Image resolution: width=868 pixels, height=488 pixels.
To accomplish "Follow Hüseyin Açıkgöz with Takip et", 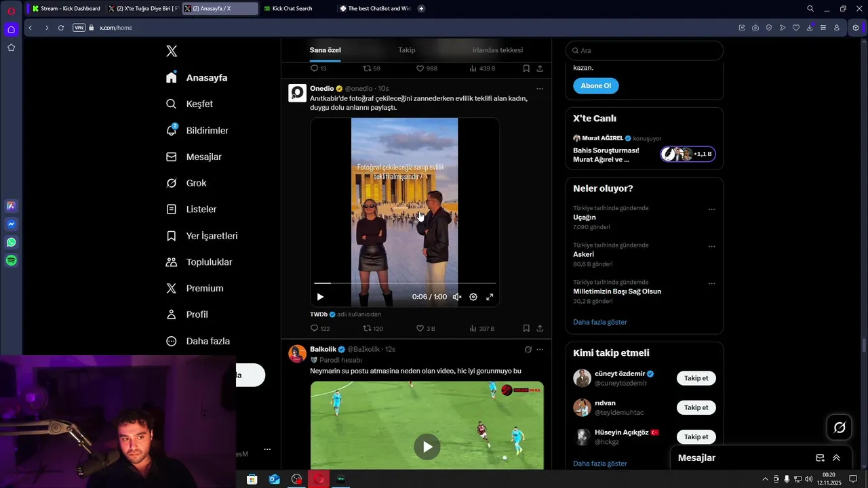I will (696, 436).
